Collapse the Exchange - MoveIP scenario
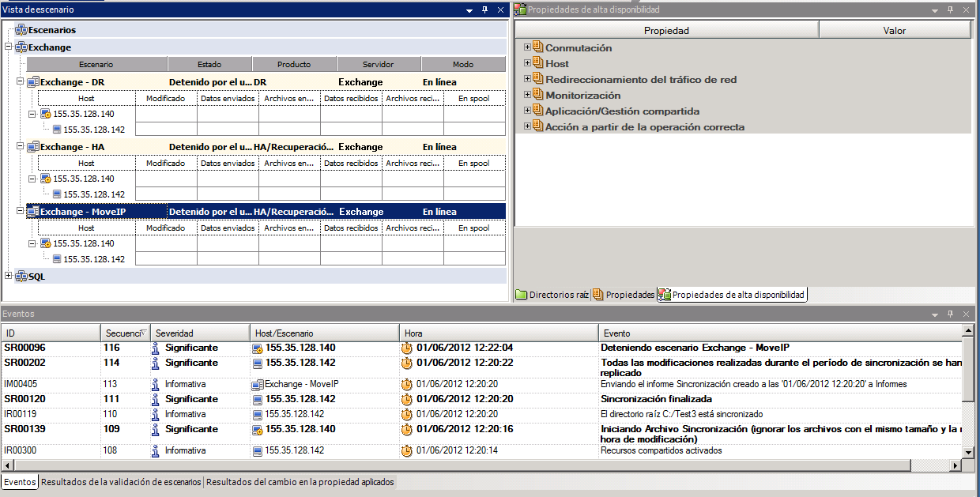The width and height of the screenshot is (980, 497). [x=21, y=212]
